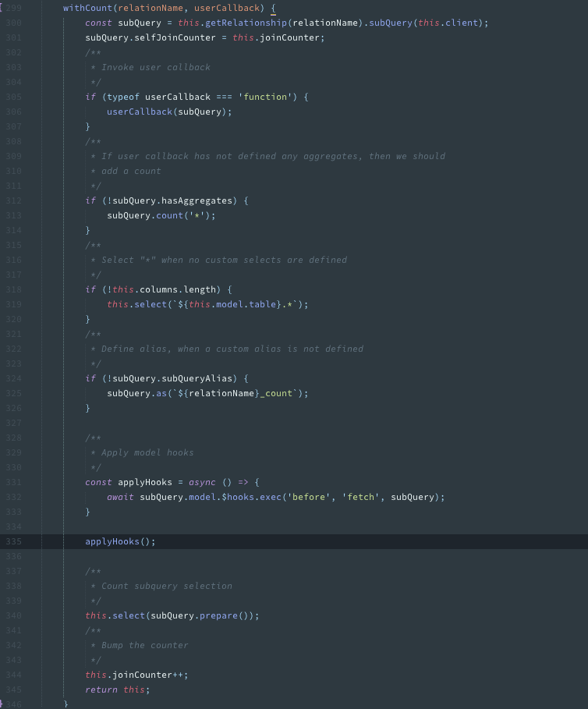
Task: Click the exec method on line 332
Action: tap(271, 497)
